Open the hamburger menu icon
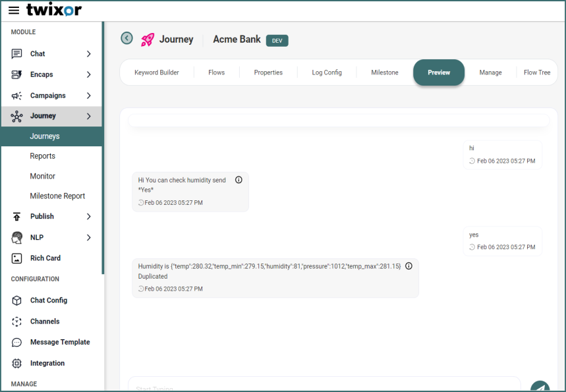The width and height of the screenshot is (566, 392). 14,11
